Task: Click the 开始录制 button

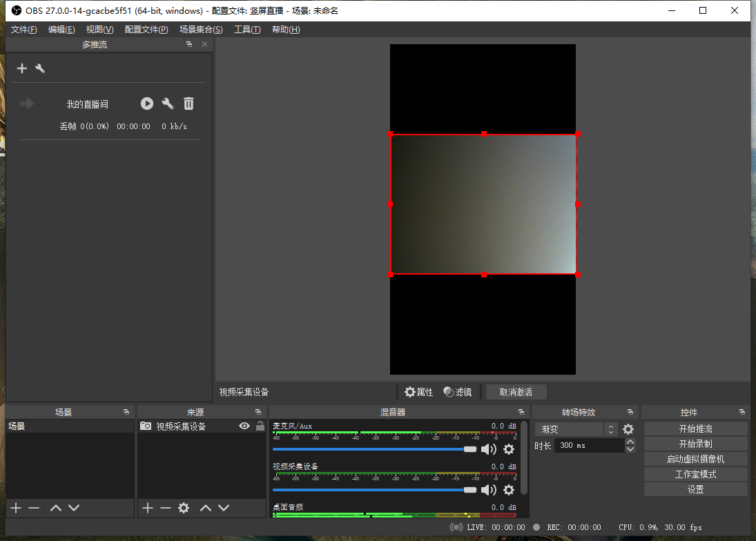Action: tap(695, 444)
